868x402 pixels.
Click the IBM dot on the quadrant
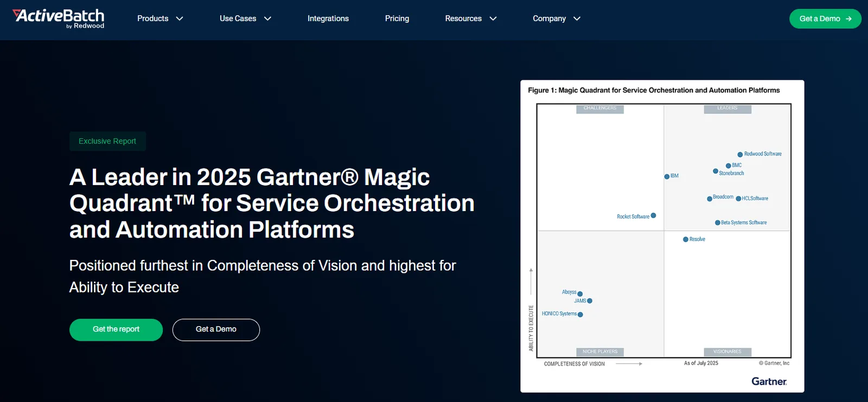point(667,176)
